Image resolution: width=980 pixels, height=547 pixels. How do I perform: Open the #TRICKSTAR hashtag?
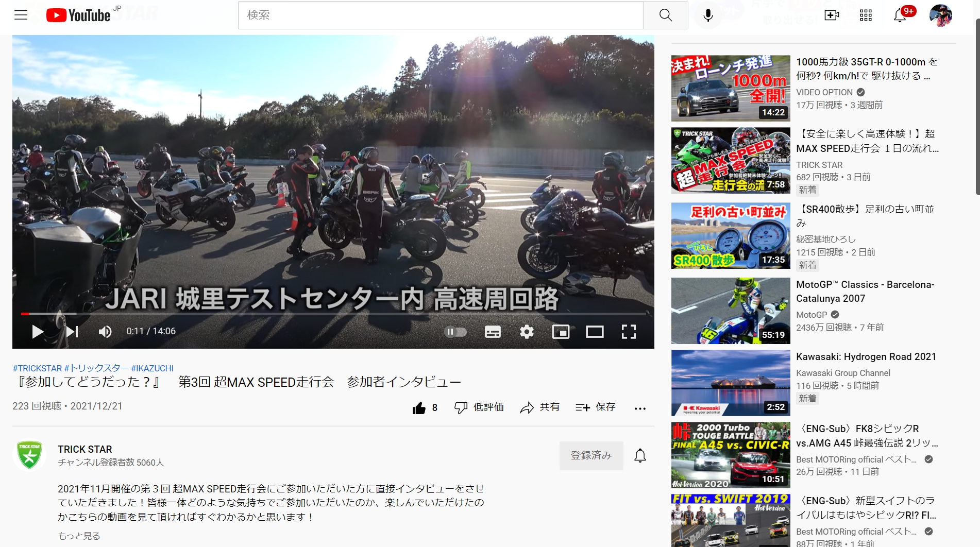pyautogui.click(x=37, y=368)
